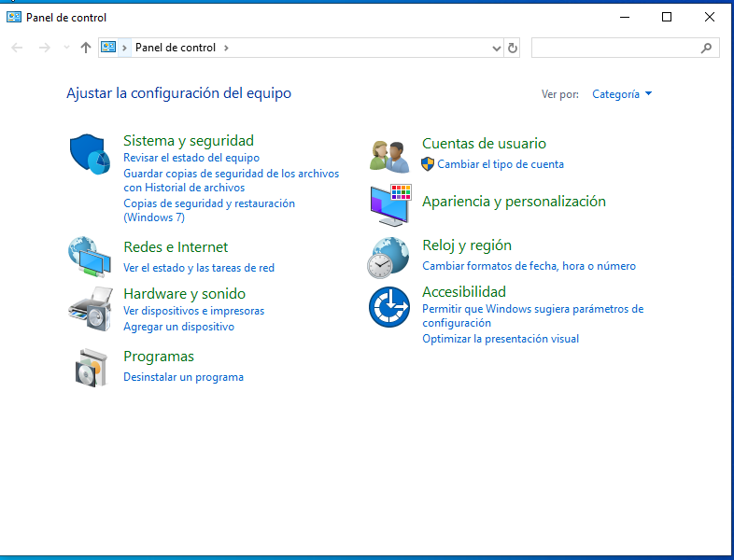Refresh the Control Panel view
The height and width of the screenshot is (560, 734).
coord(513,48)
